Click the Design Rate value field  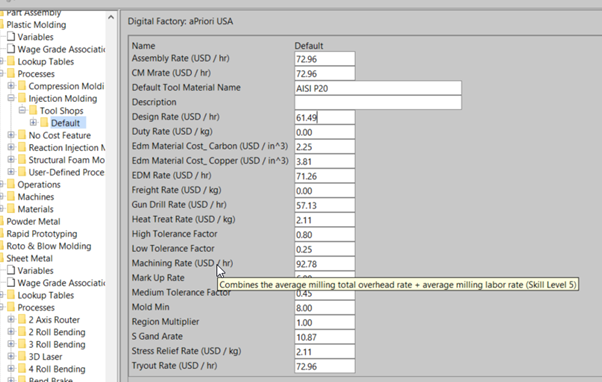pos(325,117)
